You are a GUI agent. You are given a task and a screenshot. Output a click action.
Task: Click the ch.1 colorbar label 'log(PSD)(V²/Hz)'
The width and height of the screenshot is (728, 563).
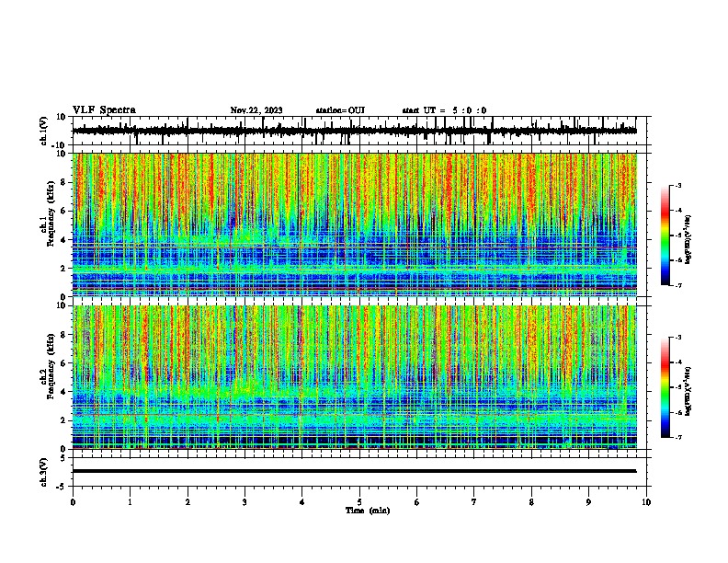pyautogui.click(x=688, y=240)
